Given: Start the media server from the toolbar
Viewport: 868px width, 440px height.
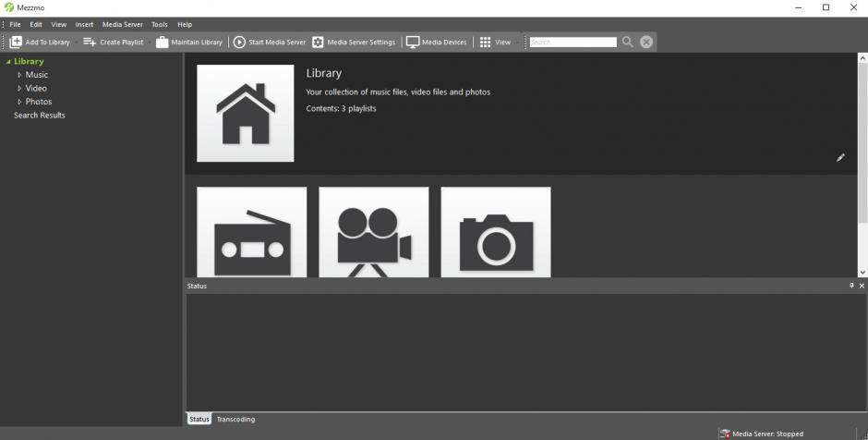Looking at the screenshot, I should (269, 43).
